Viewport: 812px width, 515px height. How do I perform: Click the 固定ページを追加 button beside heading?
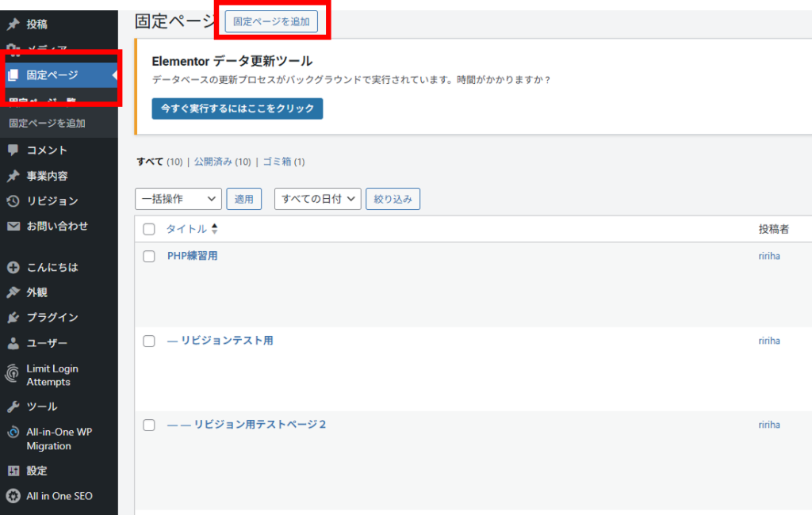(271, 21)
